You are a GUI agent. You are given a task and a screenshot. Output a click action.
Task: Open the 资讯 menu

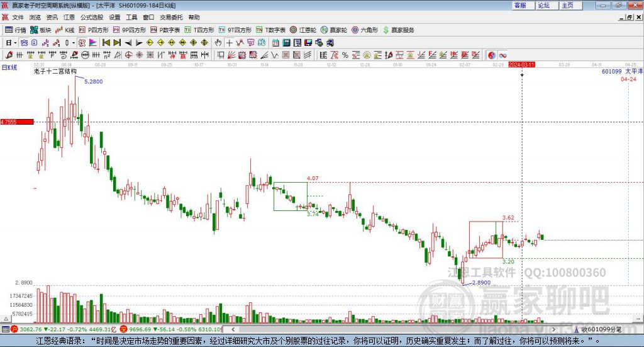point(52,17)
